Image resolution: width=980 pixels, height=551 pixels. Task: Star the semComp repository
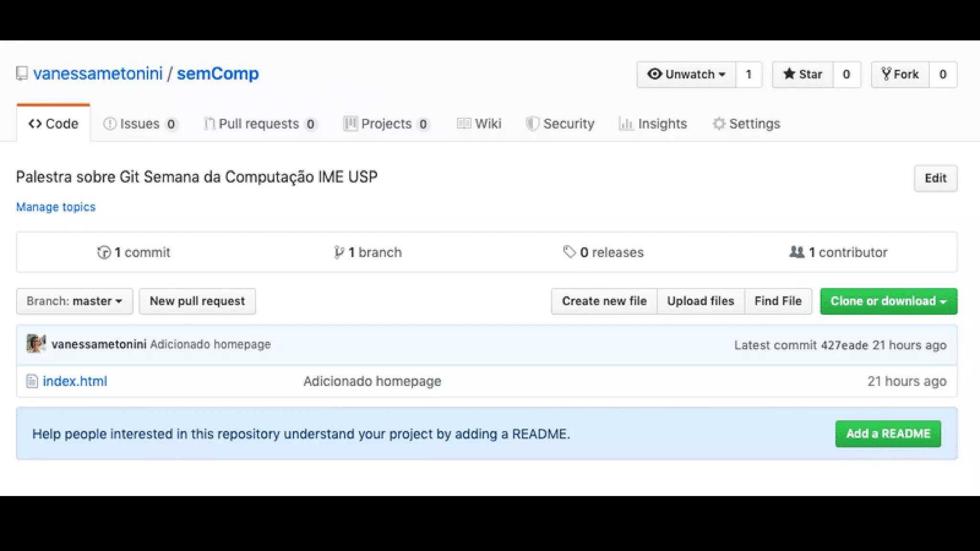click(802, 74)
